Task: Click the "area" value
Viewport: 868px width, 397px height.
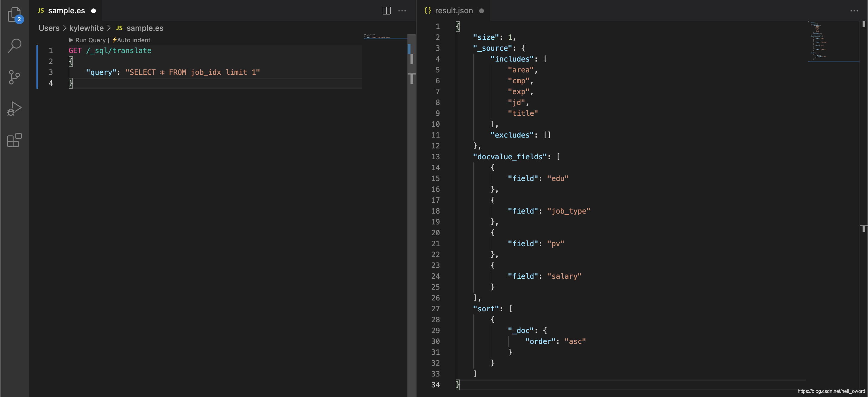Action: pyautogui.click(x=520, y=70)
